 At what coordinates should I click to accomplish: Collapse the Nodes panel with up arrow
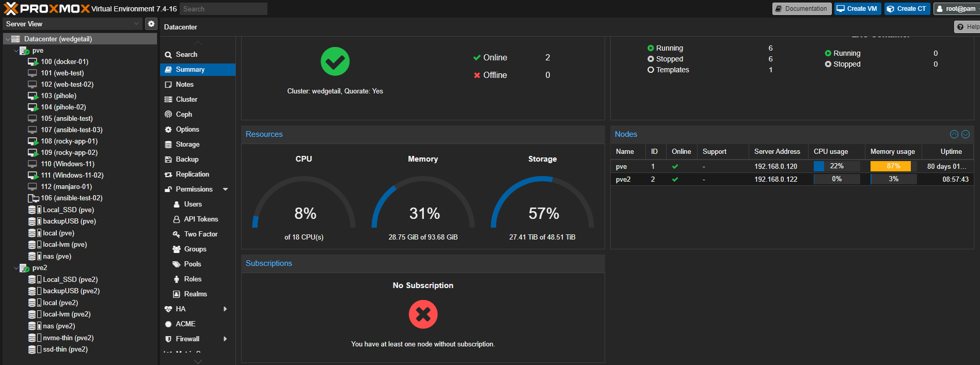click(x=954, y=134)
